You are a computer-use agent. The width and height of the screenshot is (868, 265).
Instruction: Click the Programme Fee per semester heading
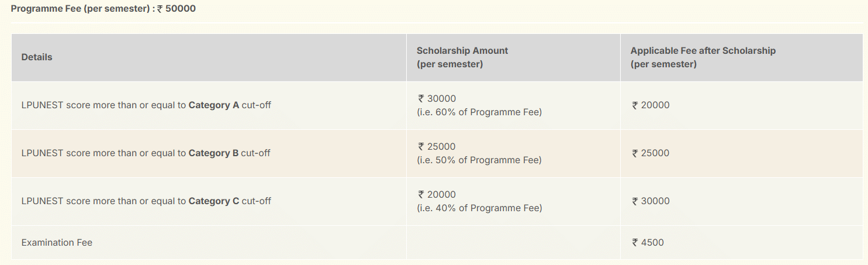click(x=82, y=9)
